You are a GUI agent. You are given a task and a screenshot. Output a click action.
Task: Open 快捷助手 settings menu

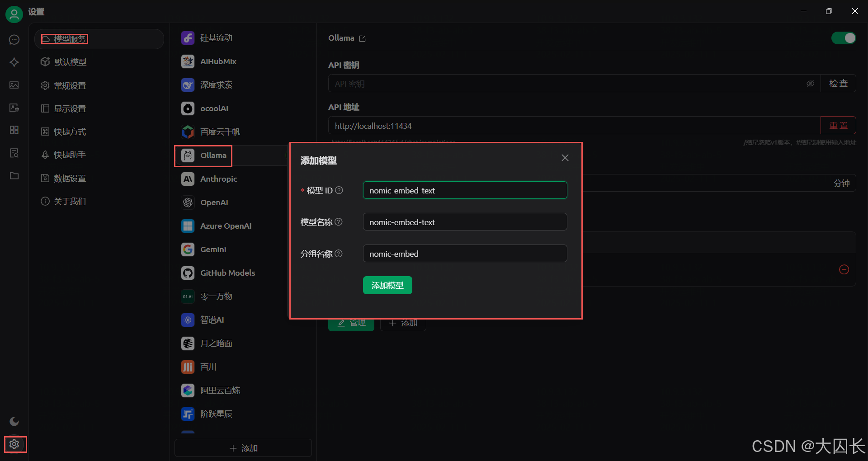[99, 155]
